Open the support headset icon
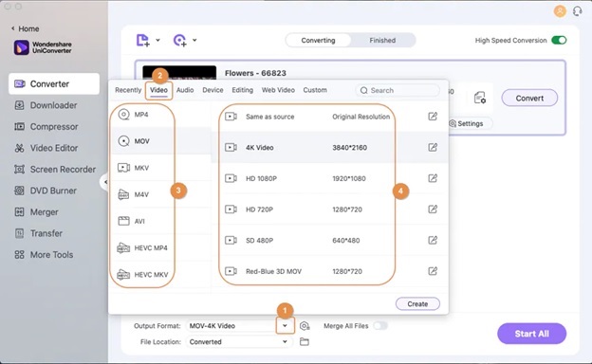The height and width of the screenshot is (364, 592). click(577, 11)
